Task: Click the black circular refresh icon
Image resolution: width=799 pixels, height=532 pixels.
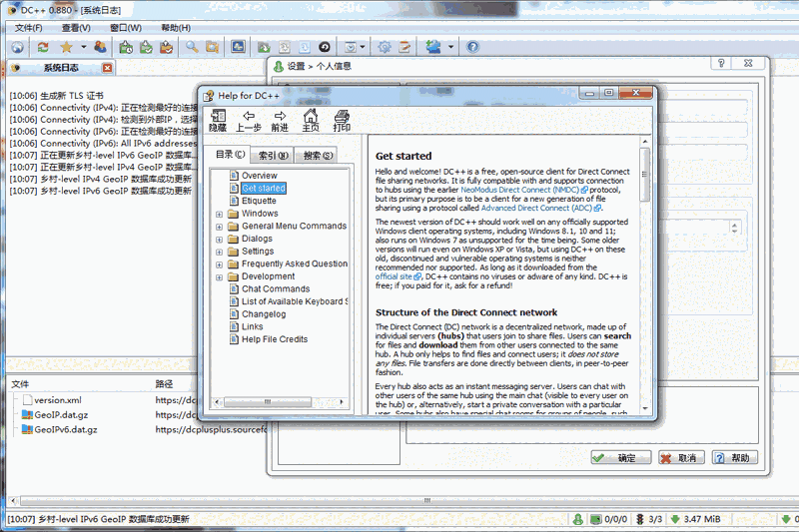Action: [325, 47]
